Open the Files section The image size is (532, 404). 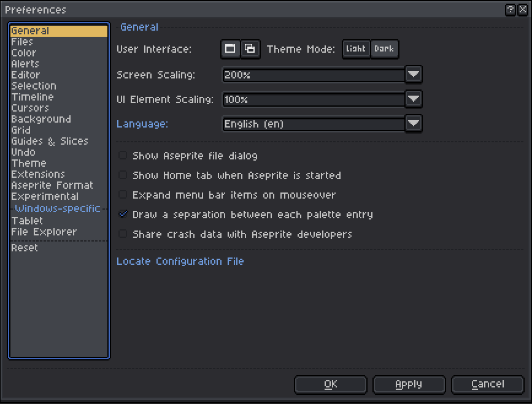click(x=59, y=42)
